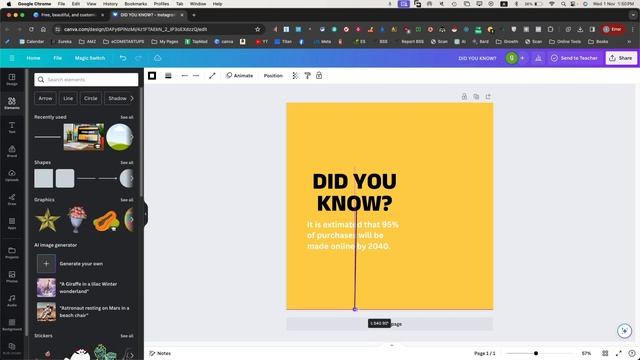This screenshot has width=640, height=360.
Task: Select the Arrow suggestion chip
Action: click(x=45, y=98)
